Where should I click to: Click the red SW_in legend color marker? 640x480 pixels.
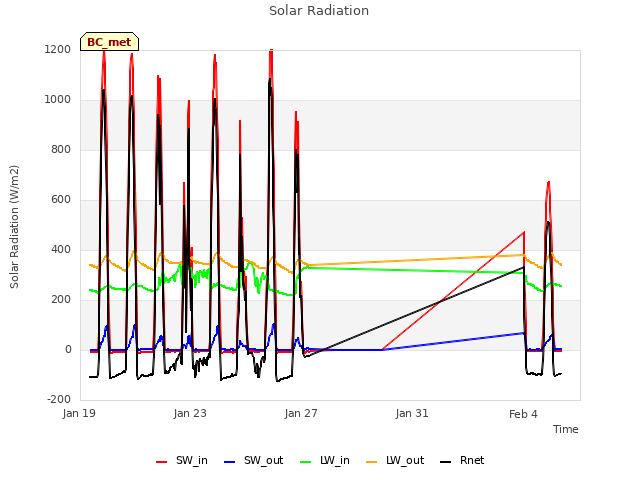[x=162, y=462]
